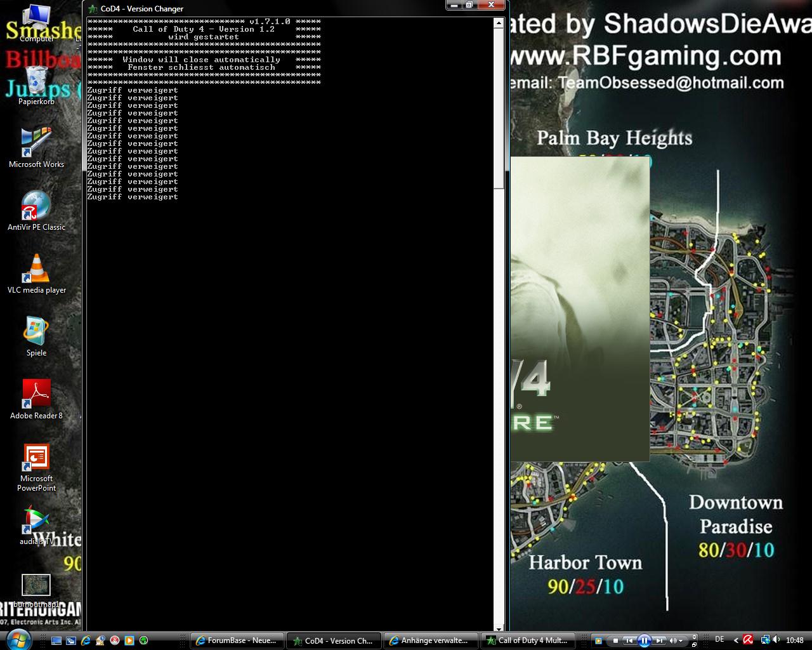812x650 pixels.
Task: Open the media player volume dropdown arrow
Action: click(x=681, y=640)
